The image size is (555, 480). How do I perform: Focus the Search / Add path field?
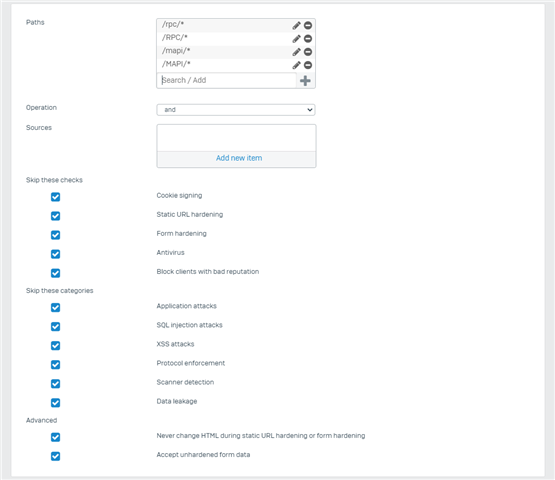point(227,80)
